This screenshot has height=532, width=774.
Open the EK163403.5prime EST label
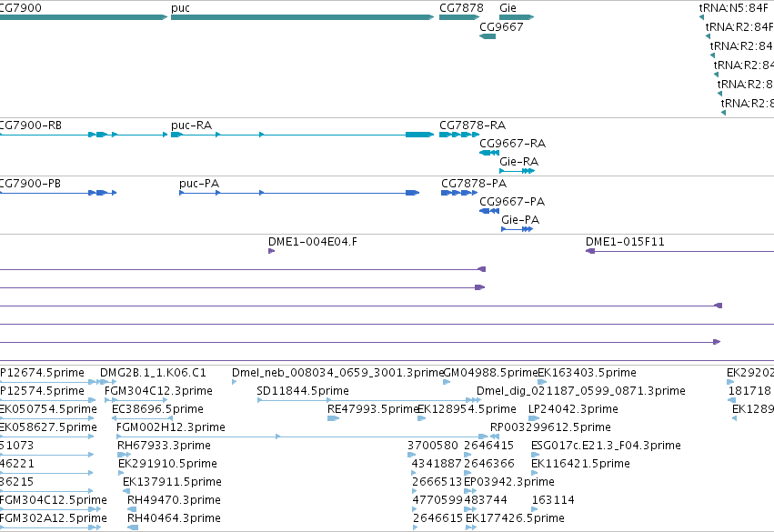tap(587, 373)
